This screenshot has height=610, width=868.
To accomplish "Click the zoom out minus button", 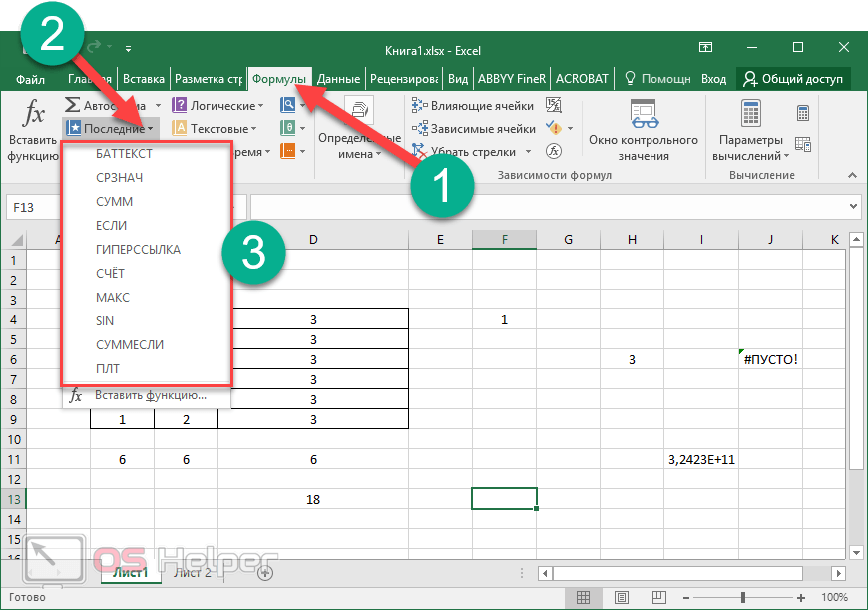I will point(685,598).
